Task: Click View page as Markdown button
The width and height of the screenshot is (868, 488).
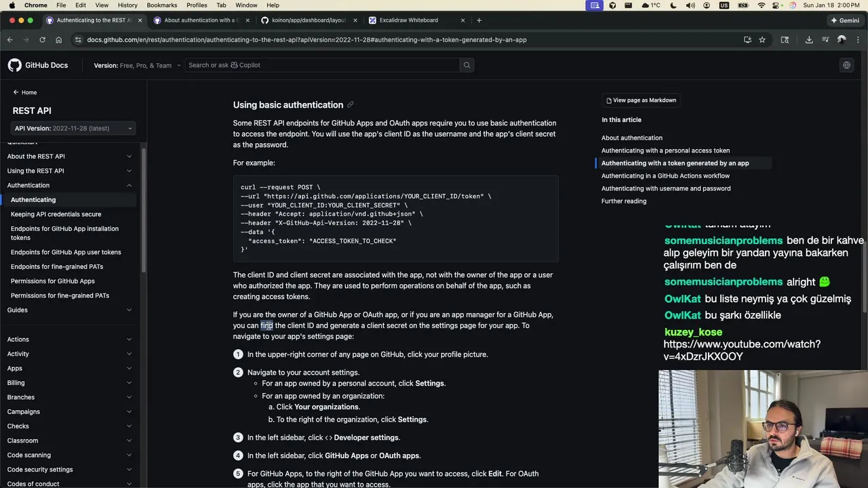Action: (x=641, y=100)
